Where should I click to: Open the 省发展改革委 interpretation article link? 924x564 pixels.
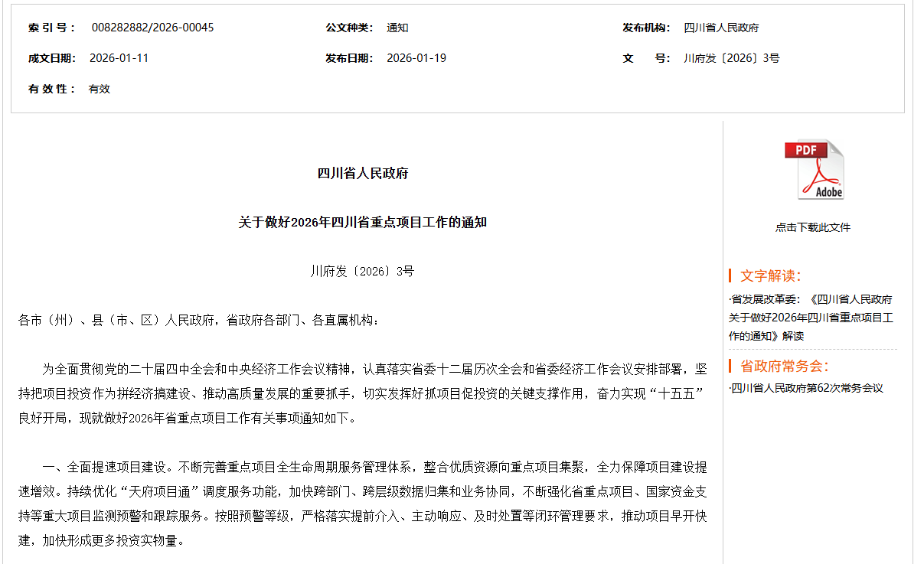click(811, 318)
